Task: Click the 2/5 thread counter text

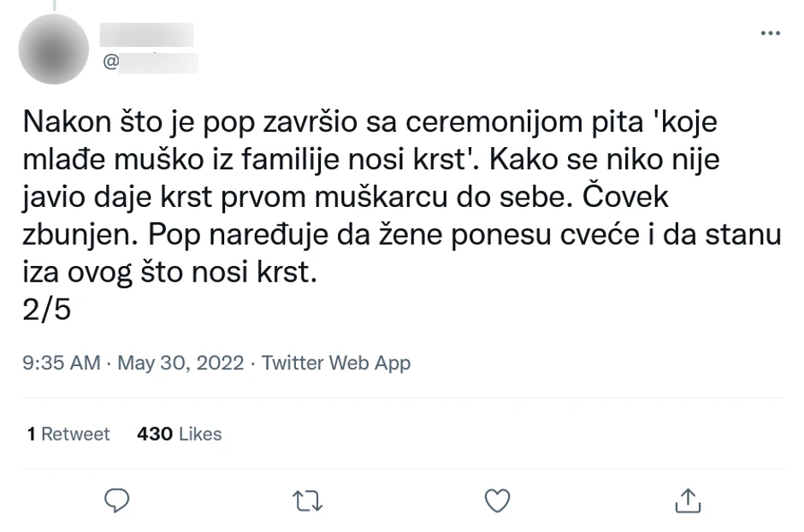Action: (47, 310)
